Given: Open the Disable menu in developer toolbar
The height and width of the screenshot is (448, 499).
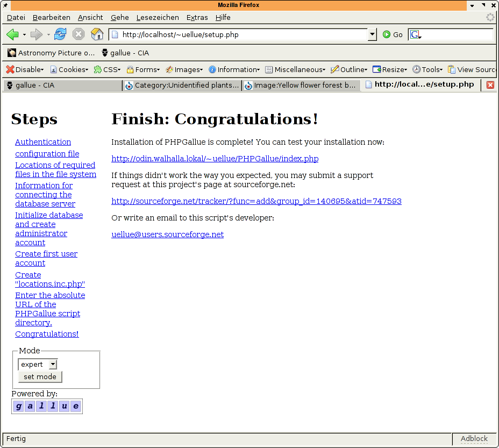Looking at the screenshot, I should tap(25, 69).
